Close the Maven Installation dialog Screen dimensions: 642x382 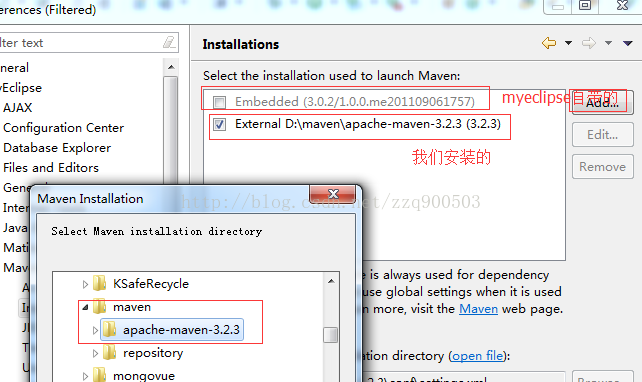(x=332, y=194)
